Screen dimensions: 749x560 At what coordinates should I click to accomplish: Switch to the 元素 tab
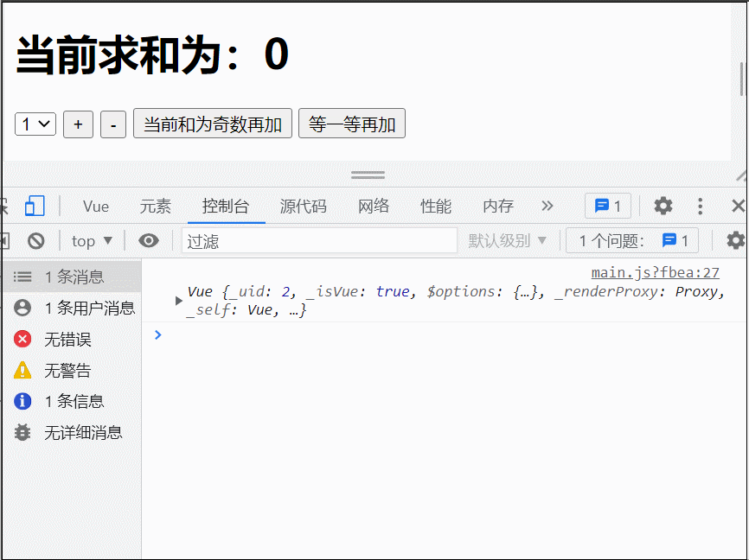(156, 206)
